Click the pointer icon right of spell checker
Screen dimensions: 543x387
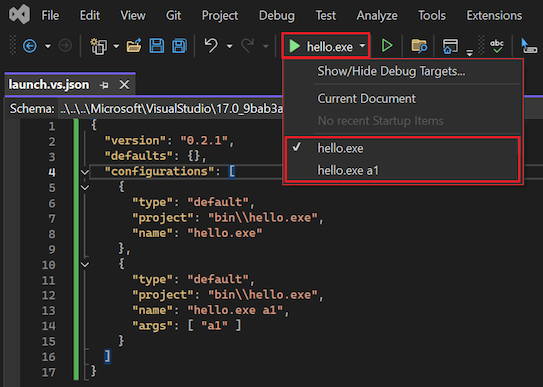(529, 46)
